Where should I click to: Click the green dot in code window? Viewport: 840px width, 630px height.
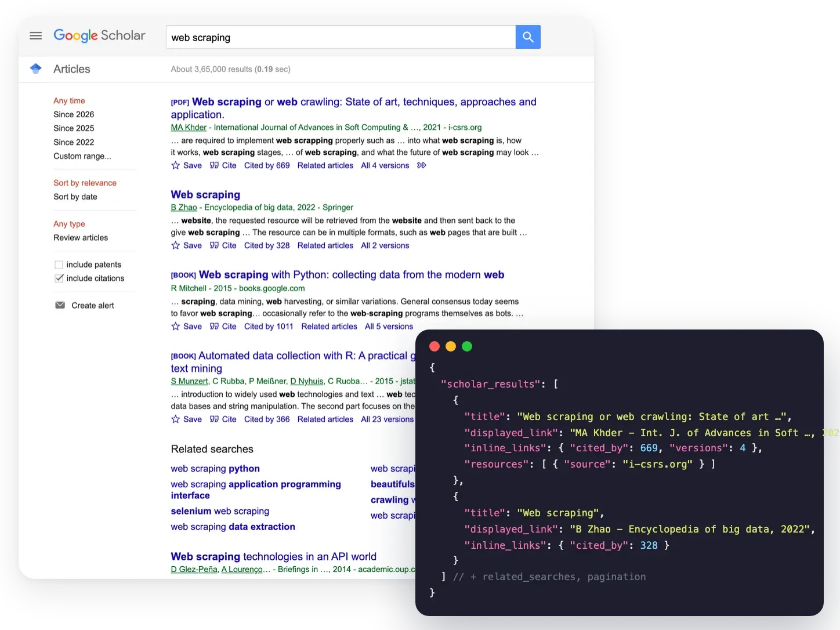tap(467, 346)
